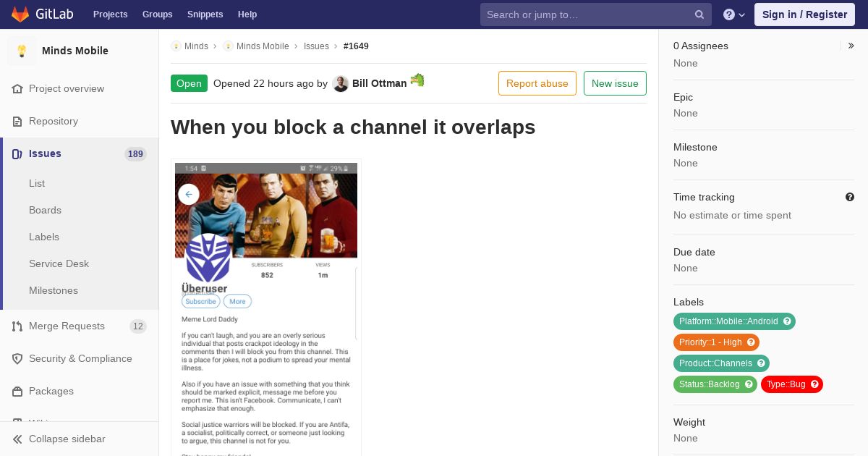Click the issue title heading
The height and width of the screenshot is (456, 868).
353,127
